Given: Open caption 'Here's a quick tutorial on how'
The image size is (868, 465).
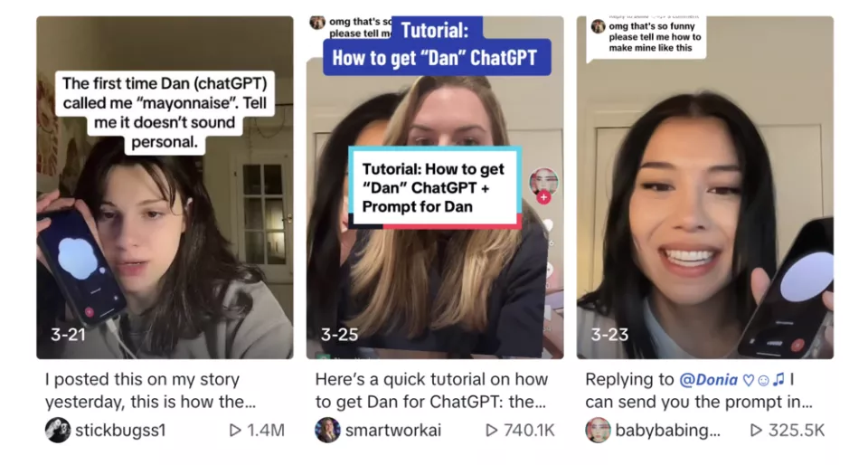Looking at the screenshot, I should (431, 390).
